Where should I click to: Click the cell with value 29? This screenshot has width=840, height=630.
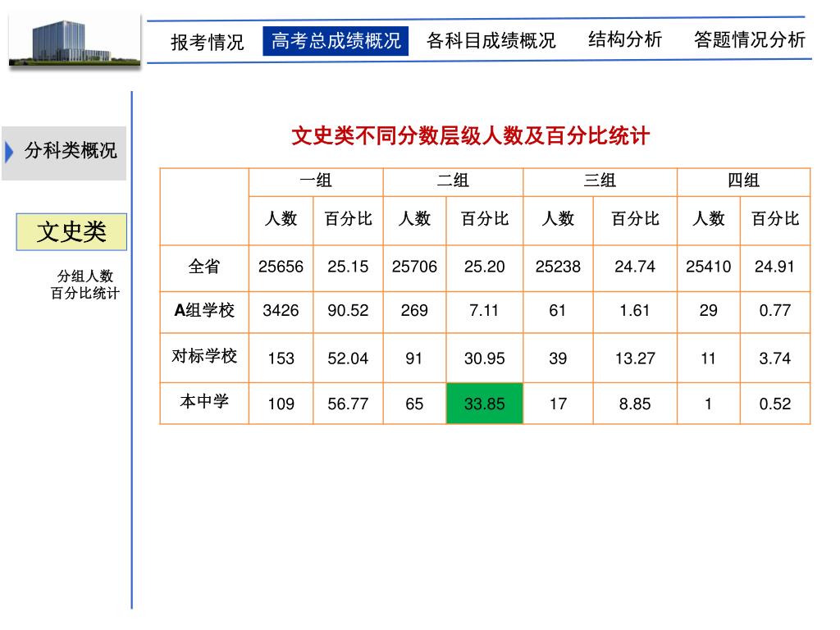(x=708, y=312)
